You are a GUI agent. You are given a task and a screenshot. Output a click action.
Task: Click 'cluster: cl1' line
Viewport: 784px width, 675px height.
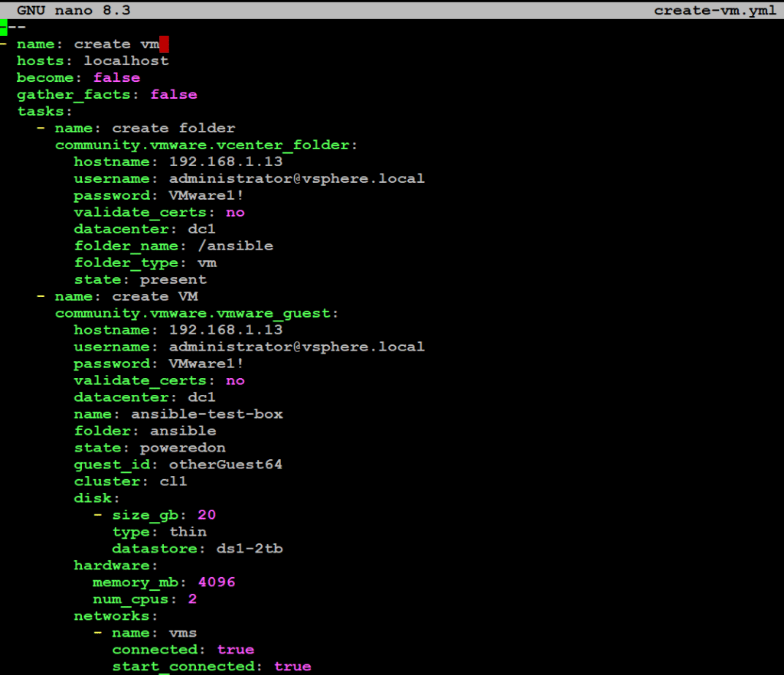tap(130, 481)
